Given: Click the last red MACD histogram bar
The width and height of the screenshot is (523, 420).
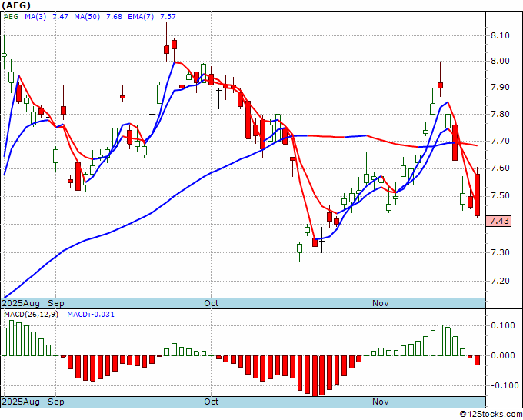Looking at the screenshot, I should (x=478, y=360).
